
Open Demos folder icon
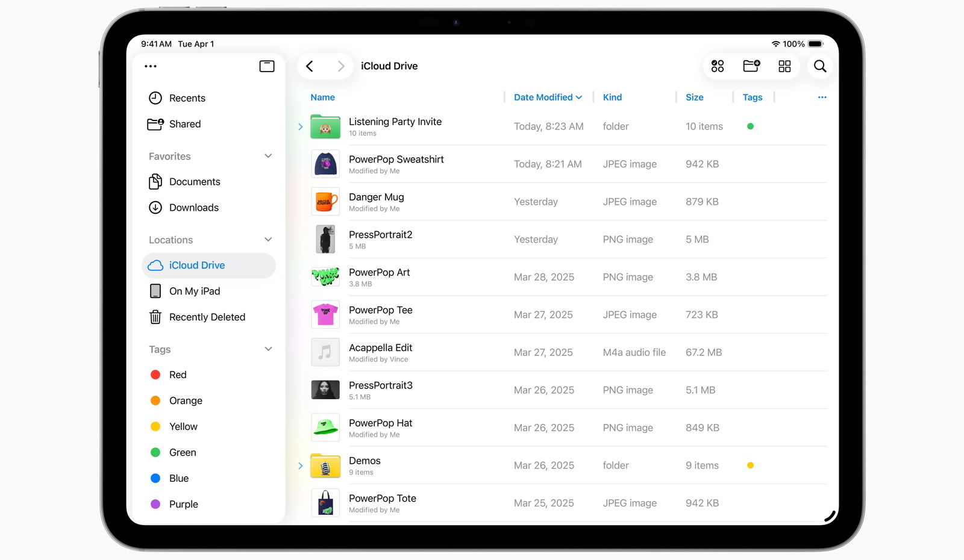click(x=325, y=465)
